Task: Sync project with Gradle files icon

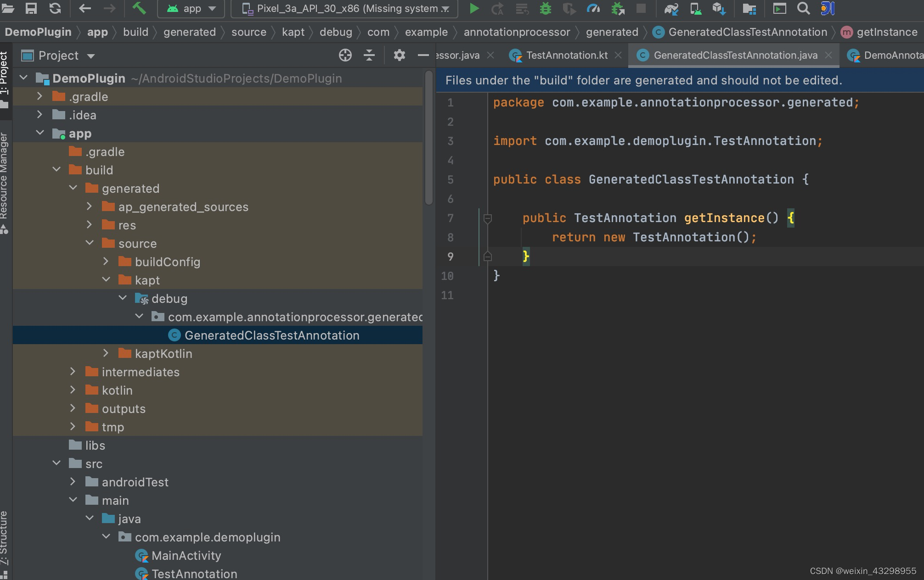Action: tap(671, 8)
